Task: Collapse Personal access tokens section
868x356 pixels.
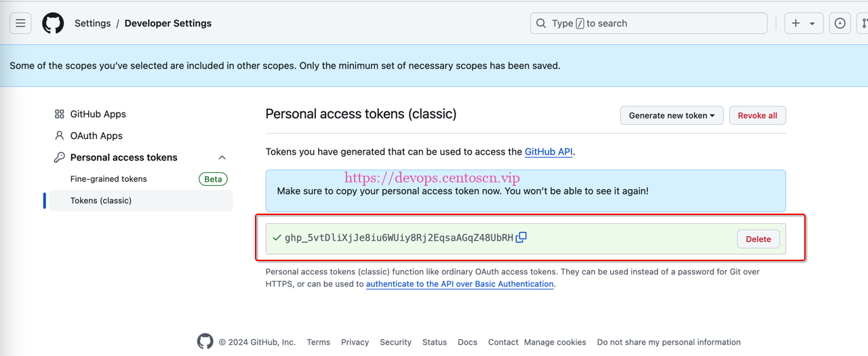Action: point(222,157)
